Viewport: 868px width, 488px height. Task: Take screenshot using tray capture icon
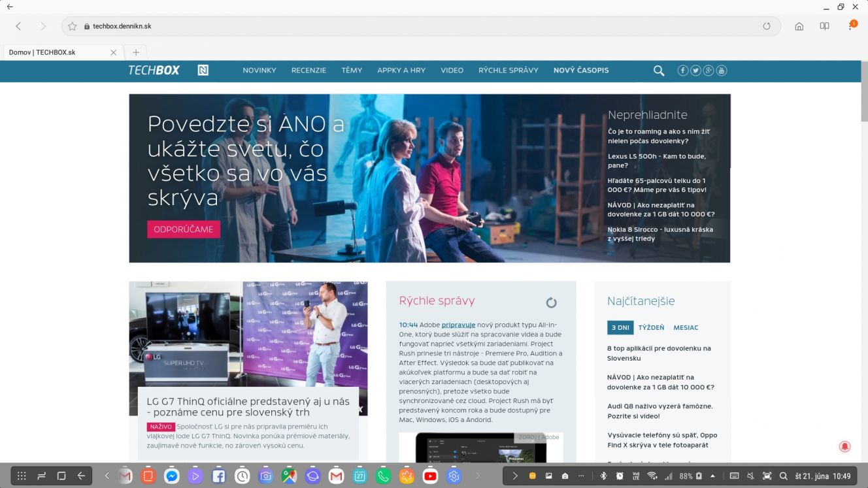(767, 476)
